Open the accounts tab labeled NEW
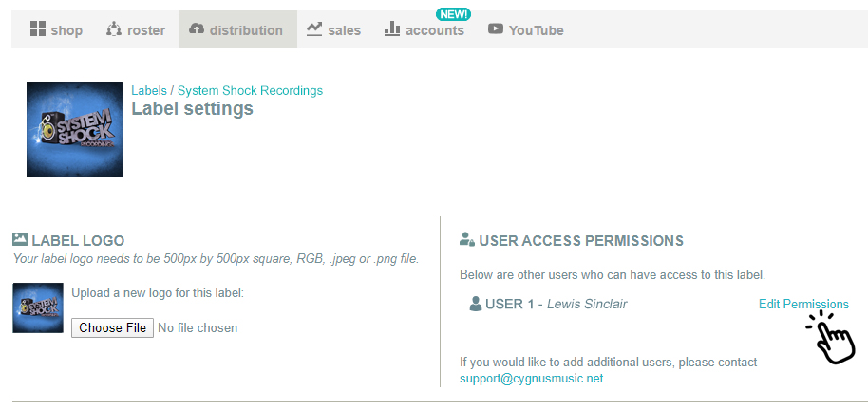The width and height of the screenshot is (868, 410). pos(425,29)
